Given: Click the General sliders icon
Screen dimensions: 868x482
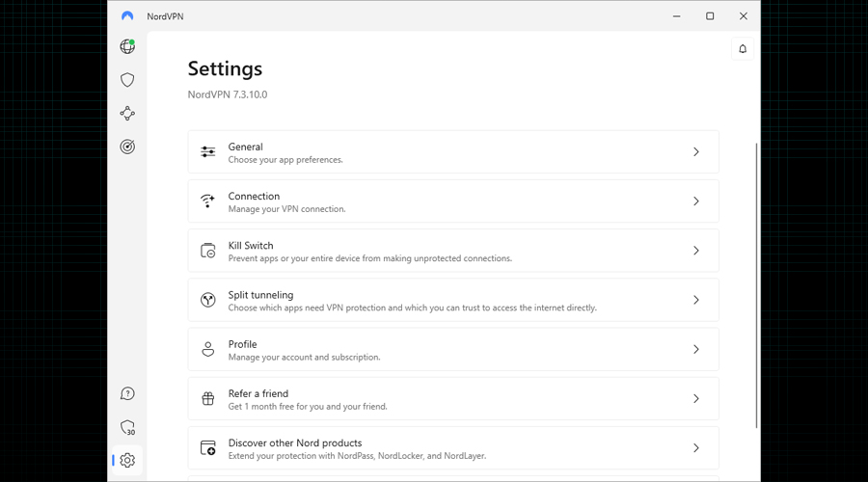Looking at the screenshot, I should coord(208,151).
